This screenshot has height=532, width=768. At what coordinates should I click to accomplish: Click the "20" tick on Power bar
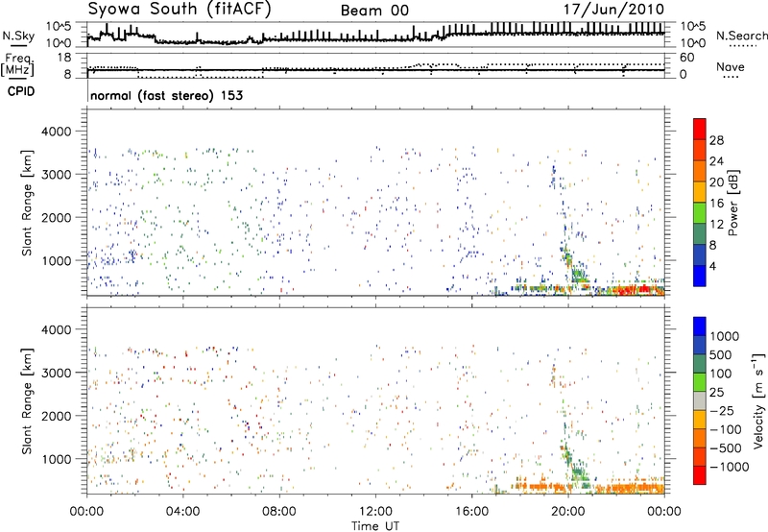tap(716, 182)
